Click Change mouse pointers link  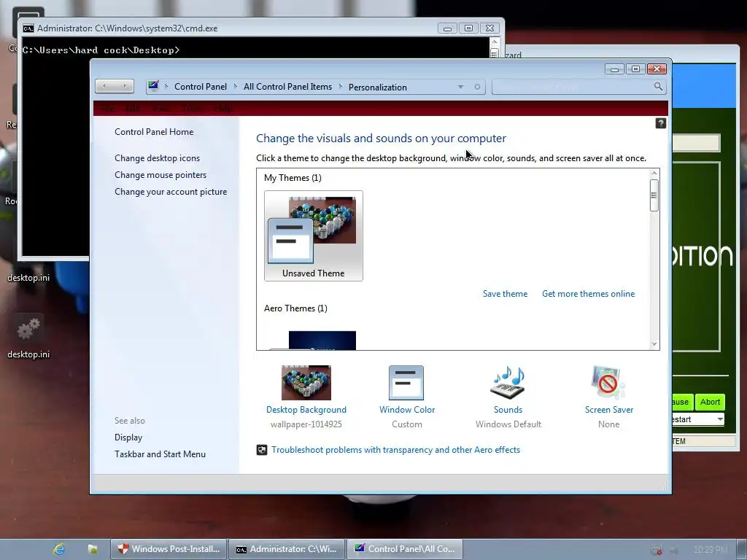click(x=160, y=175)
